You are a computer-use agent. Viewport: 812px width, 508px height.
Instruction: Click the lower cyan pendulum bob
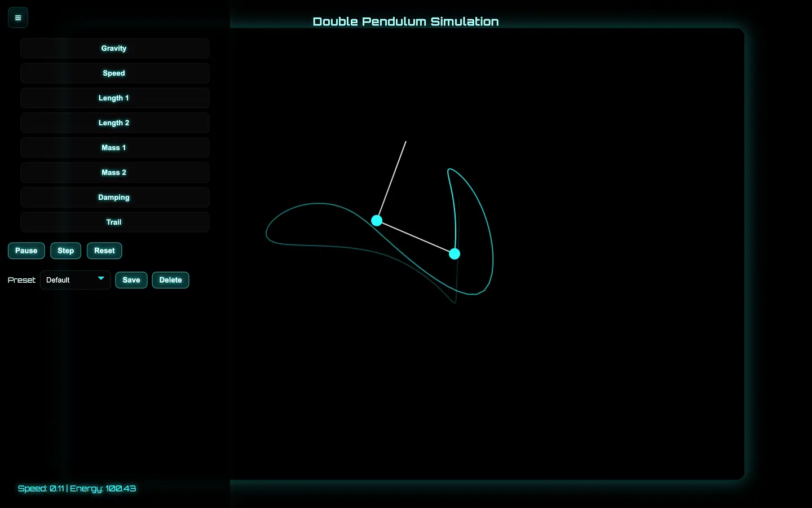[x=454, y=254]
